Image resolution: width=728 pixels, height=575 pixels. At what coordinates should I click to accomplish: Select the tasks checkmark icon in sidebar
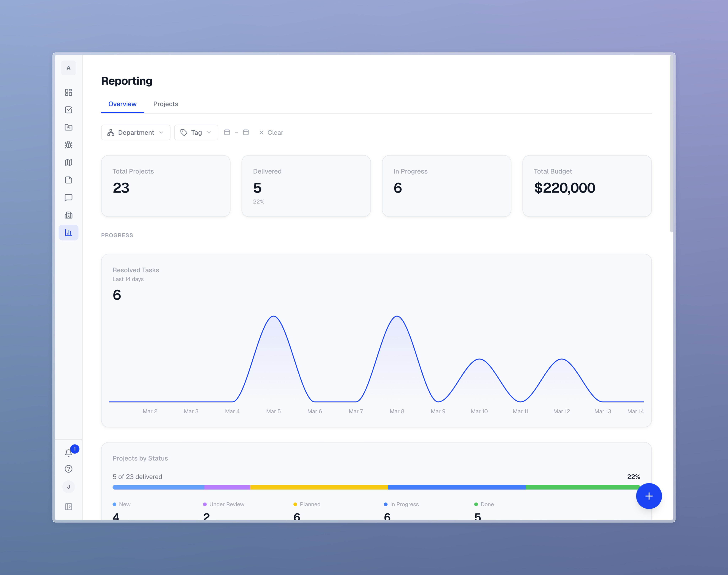click(69, 110)
